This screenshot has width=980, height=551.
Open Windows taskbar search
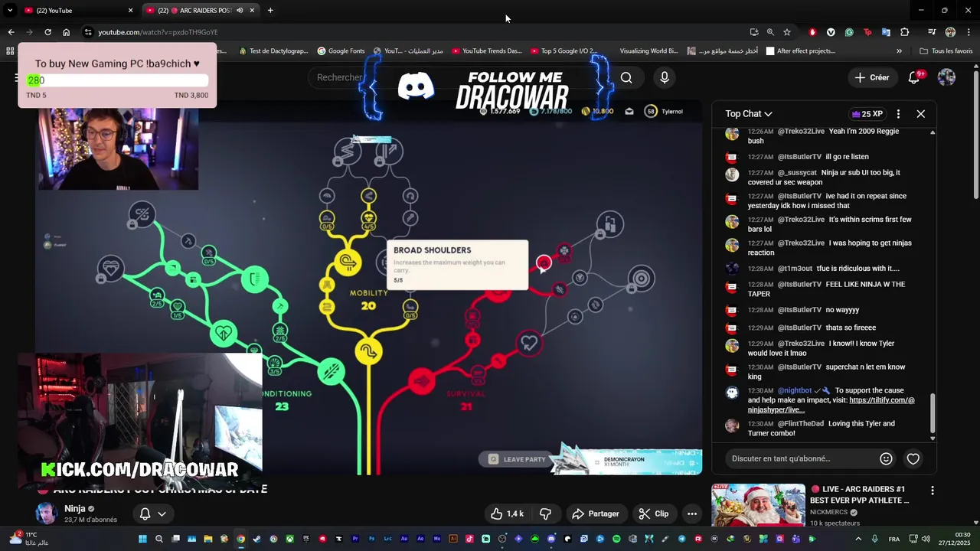click(159, 539)
